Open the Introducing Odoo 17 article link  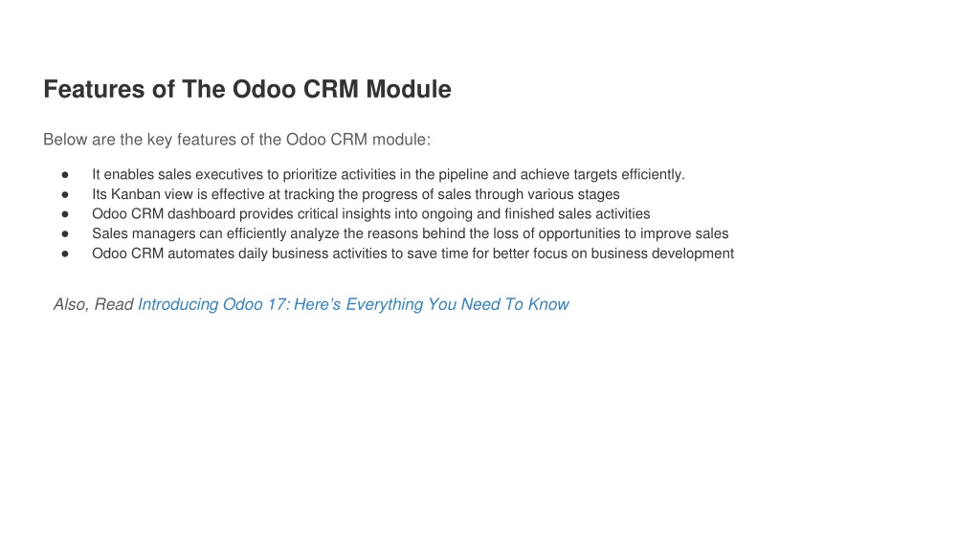pos(353,304)
